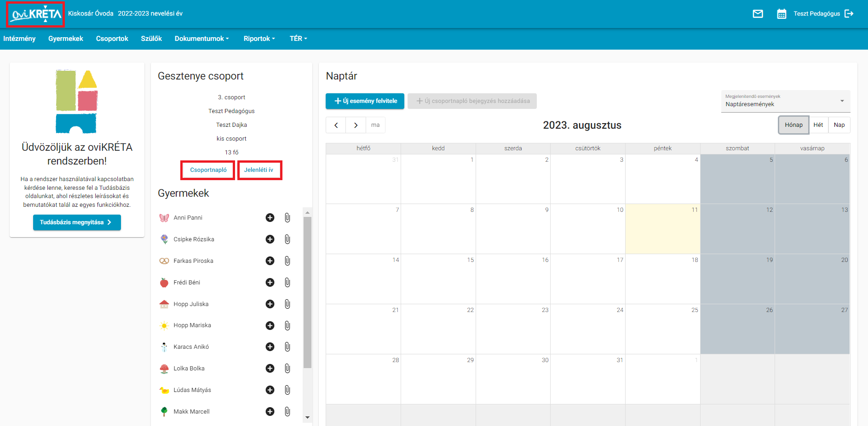
Task: Click plus icon for Lúdas Mátyás
Action: click(x=270, y=390)
